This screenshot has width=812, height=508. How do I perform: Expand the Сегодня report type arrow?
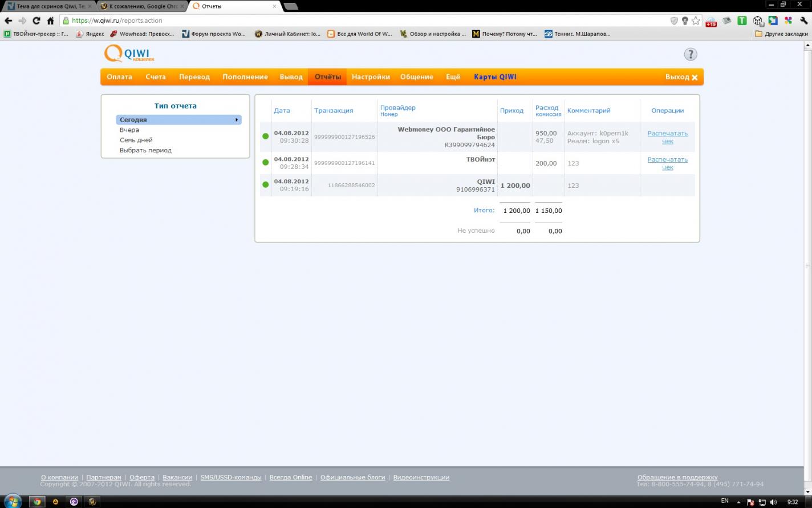236,120
